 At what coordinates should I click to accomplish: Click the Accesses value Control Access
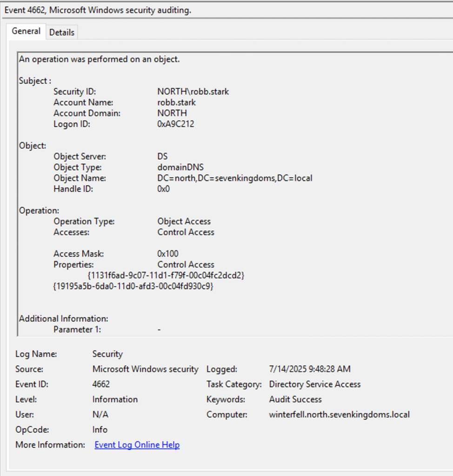[186, 232]
